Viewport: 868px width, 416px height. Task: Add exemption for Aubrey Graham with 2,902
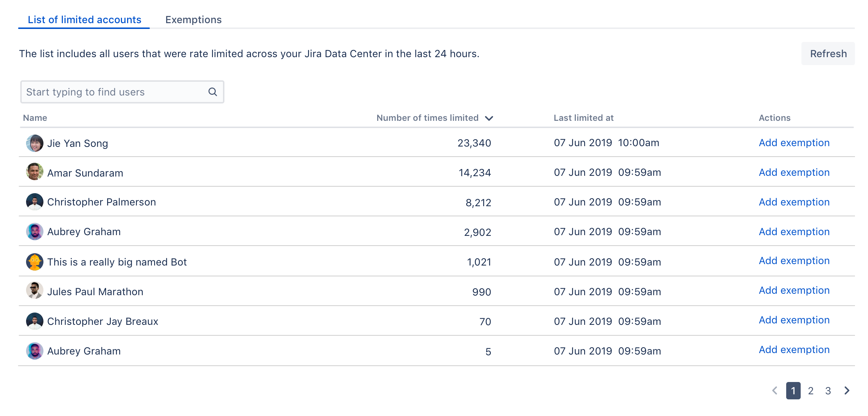[x=794, y=232]
